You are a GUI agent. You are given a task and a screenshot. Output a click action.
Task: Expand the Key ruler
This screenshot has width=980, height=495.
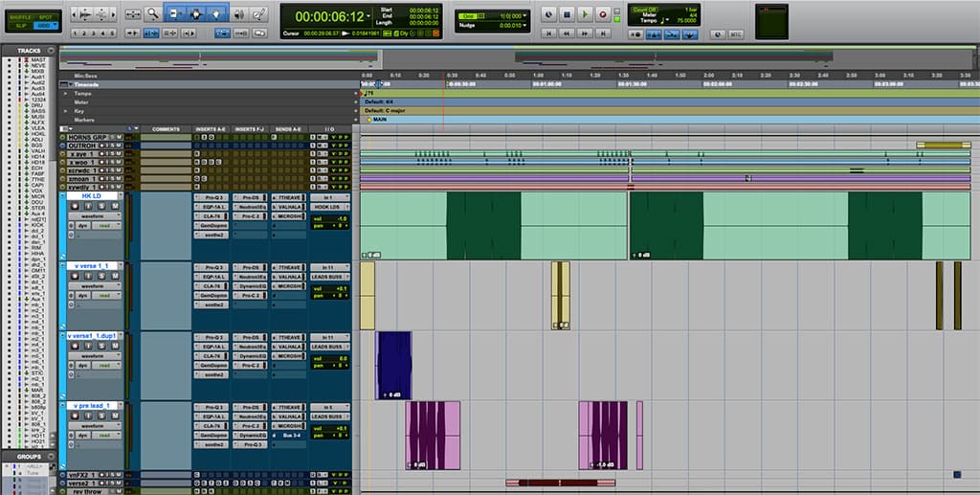(x=65, y=111)
